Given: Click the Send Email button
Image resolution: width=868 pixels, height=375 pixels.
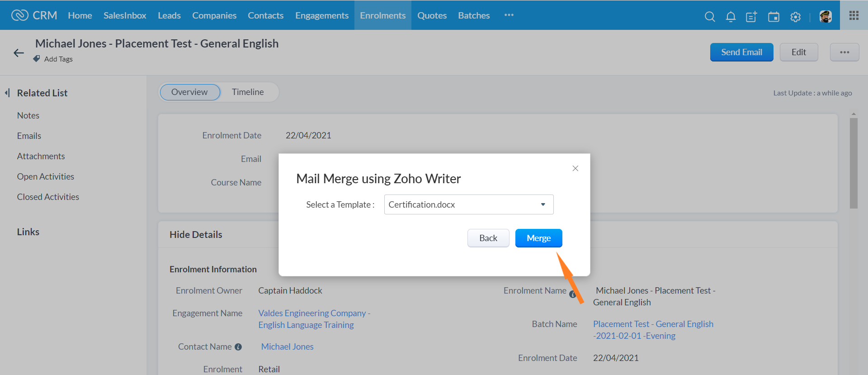Looking at the screenshot, I should pos(741,52).
